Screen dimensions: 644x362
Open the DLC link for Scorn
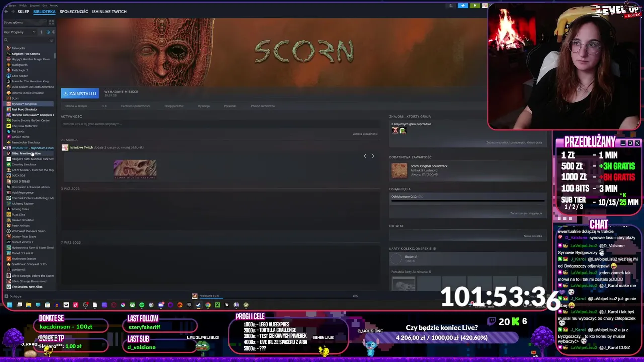tap(104, 106)
